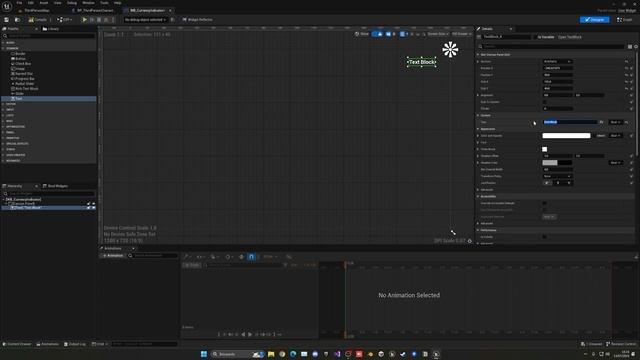The width and height of the screenshot is (640, 360).
Task: Click the Details property matrix grid icon
Action: click(x=630, y=47)
